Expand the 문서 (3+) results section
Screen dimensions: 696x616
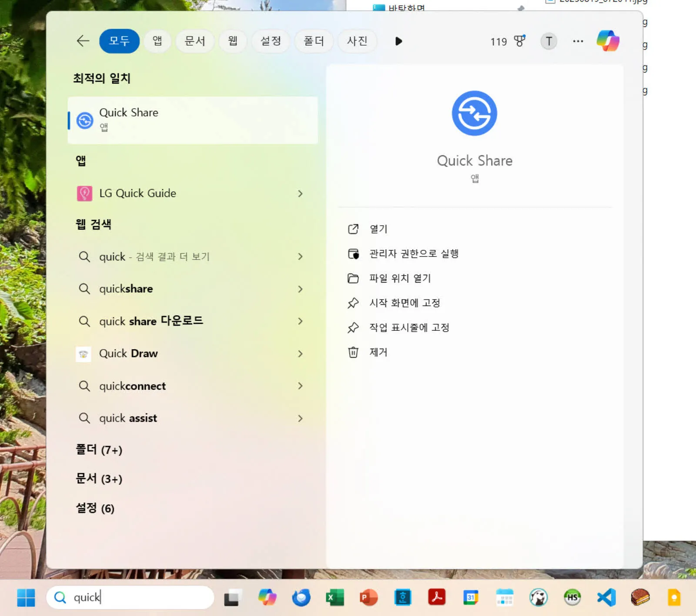(99, 479)
